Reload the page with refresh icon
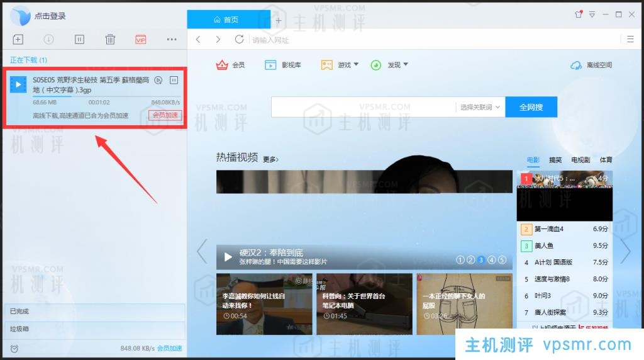Screen dimensions: 644x360 point(239,40)
